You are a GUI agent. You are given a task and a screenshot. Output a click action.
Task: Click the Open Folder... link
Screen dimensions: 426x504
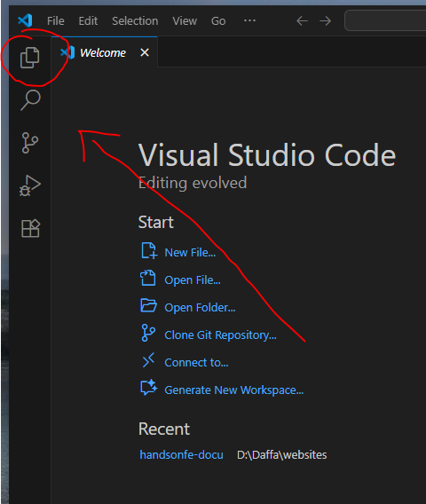click(200, 308)
